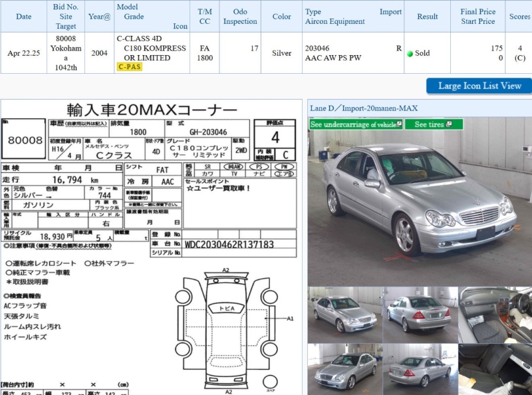Enlarge the main silver Mercedes photo
Image resolution: width=532 pixels, height=395 pixels.
pos(419,206)
